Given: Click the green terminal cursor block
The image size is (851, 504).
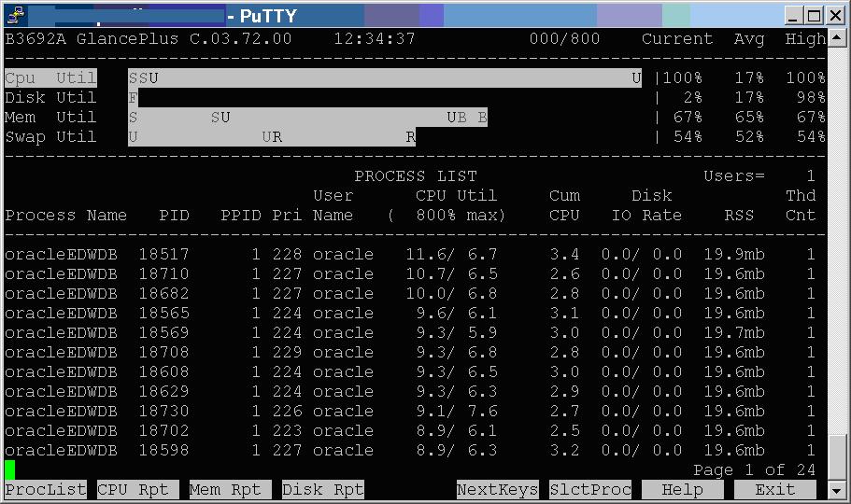Looking at the screenshot, I should pos(9,470).
